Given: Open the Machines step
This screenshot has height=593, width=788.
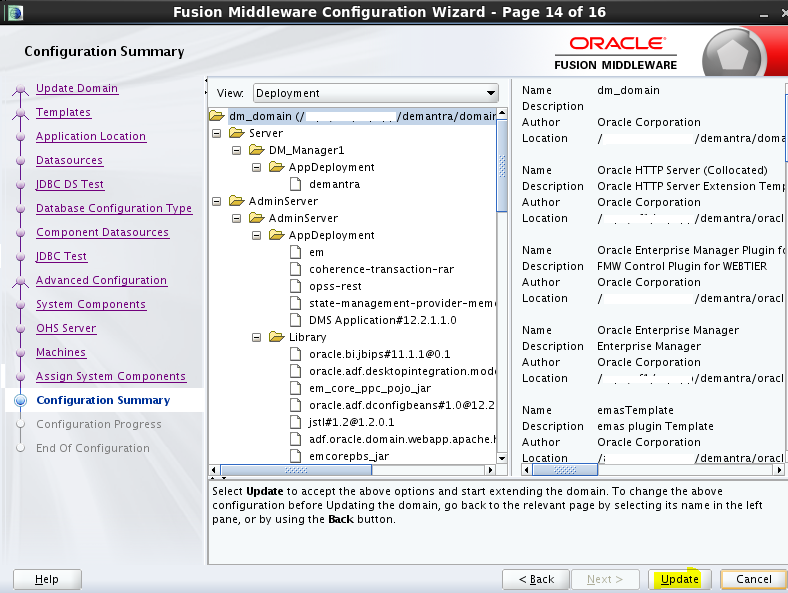Looking at the screenshot, I should pos(61,352).
